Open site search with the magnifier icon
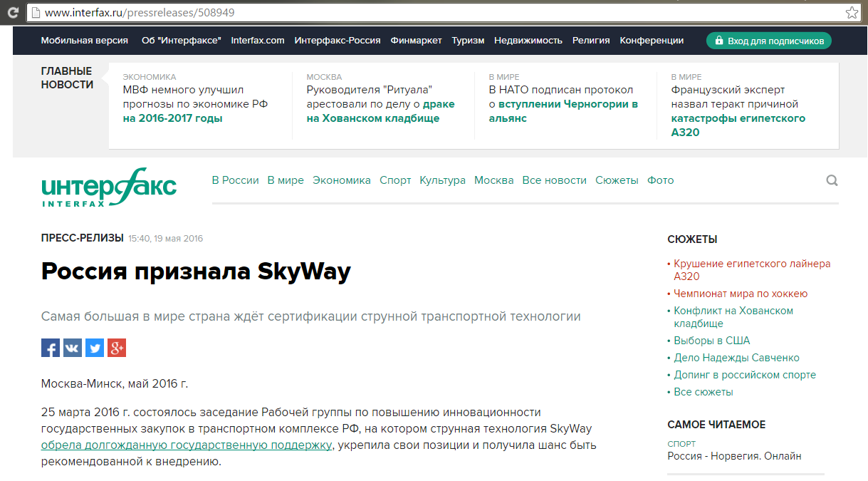 tap(832, 180)
